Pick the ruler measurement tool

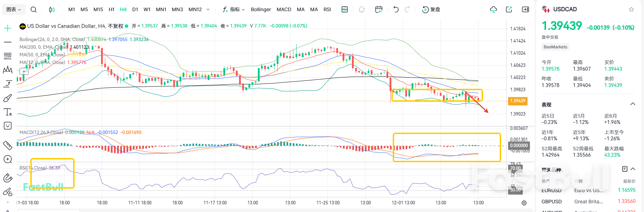tap(7, 145)
